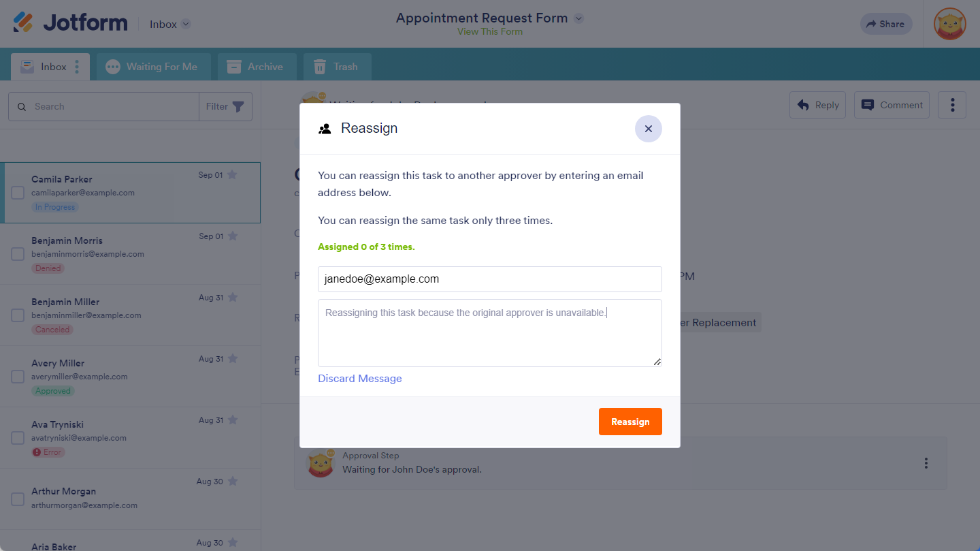
Task: Click the Filter funnel icon
Action: point(238,107)
